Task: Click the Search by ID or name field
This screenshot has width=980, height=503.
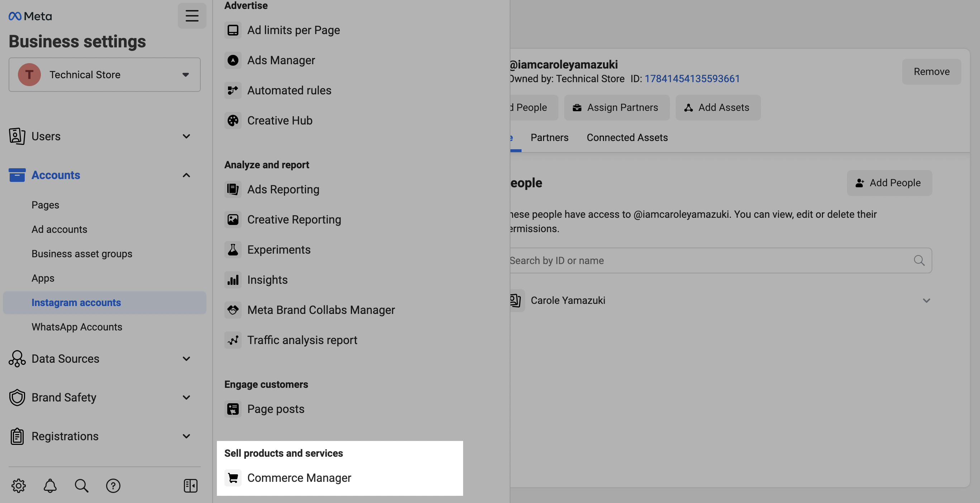Action: click(717, 260)
